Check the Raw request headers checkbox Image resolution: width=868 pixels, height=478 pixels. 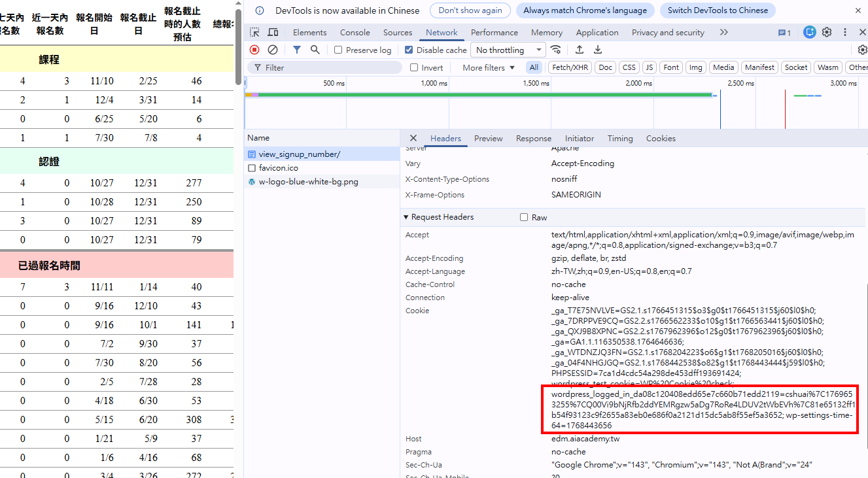click(x=524, y=217)
